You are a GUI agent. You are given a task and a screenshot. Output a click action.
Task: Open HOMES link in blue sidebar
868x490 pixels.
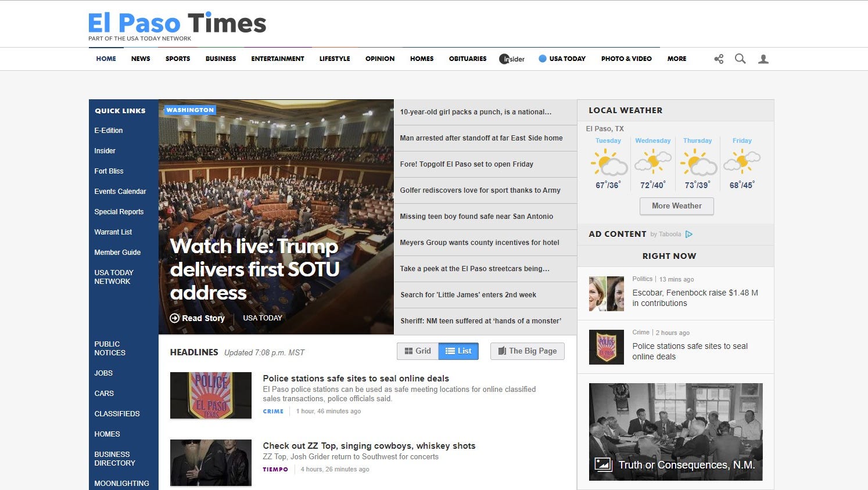click(x=107, y=434)
